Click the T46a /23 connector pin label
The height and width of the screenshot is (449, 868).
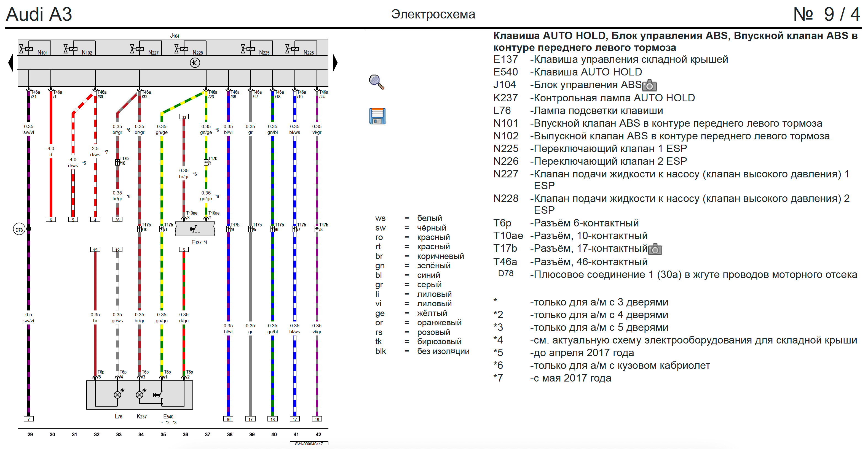point(213,94)
